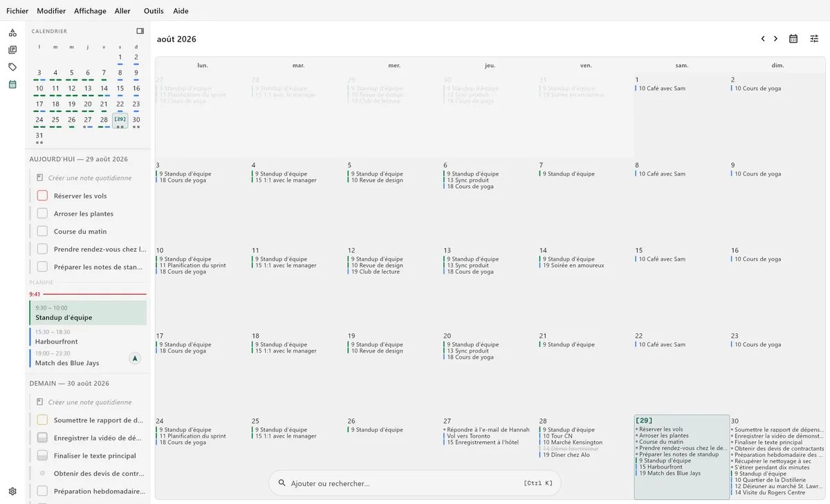Viewport: 830px width, 504px height.
Task: Open the notes list sidebar icon
Action: pos(12,50)
